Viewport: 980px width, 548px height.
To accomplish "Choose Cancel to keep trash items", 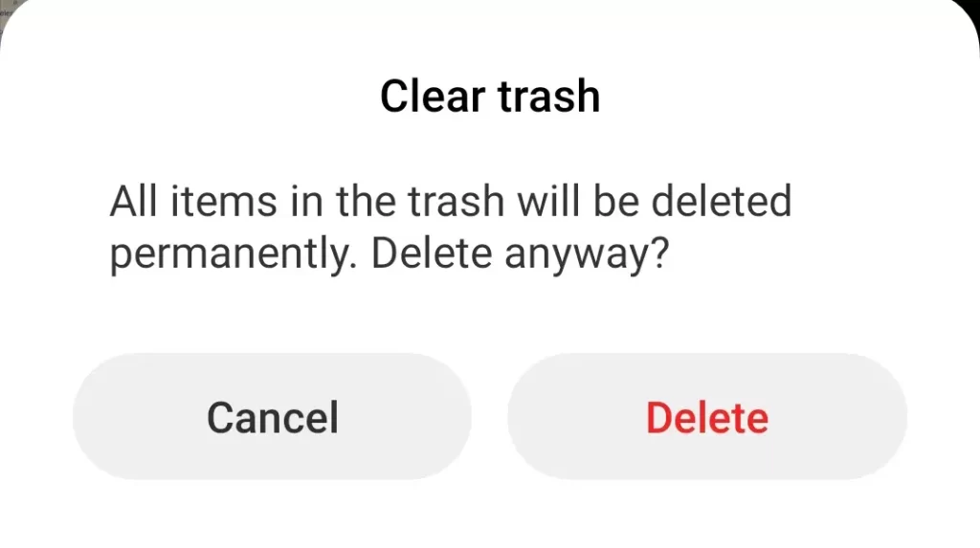I will 272,416.
